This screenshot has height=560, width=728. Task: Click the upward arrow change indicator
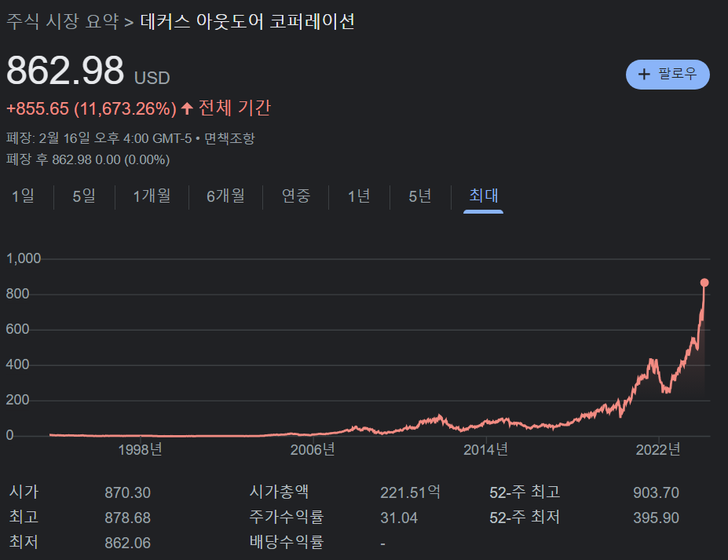(x=187, y=108)
